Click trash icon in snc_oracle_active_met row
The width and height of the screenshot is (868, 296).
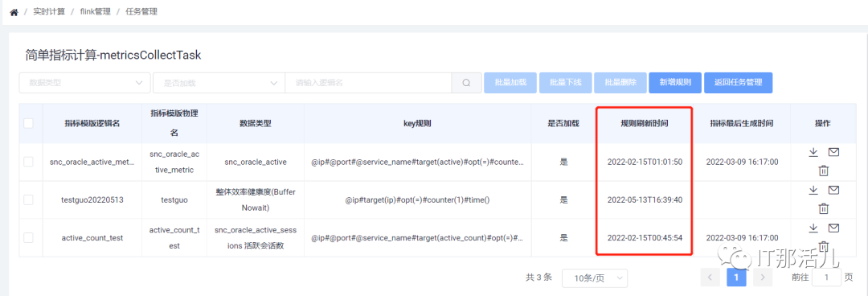click(824, 171)
